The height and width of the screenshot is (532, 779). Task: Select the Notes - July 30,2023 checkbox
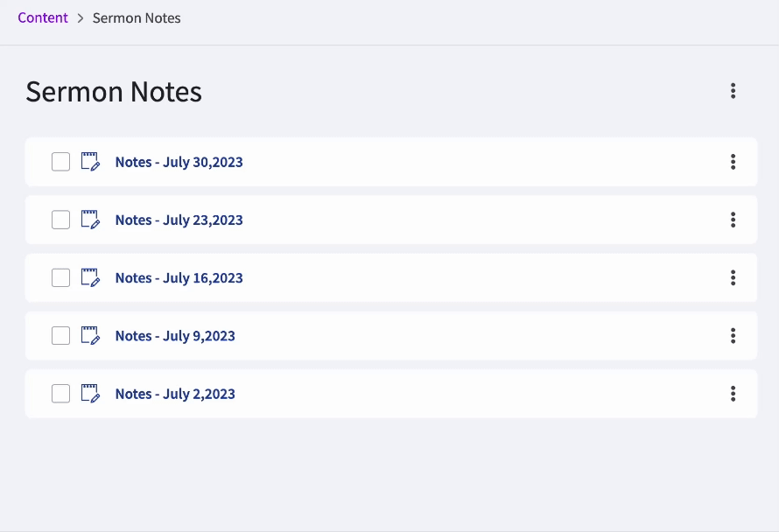(60, 162)
